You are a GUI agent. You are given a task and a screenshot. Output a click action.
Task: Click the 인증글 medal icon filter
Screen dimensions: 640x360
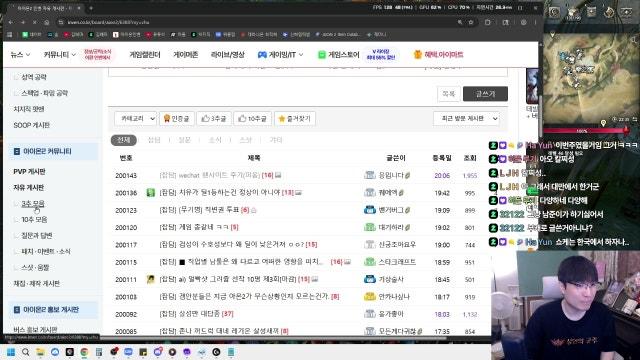point(167,118)
